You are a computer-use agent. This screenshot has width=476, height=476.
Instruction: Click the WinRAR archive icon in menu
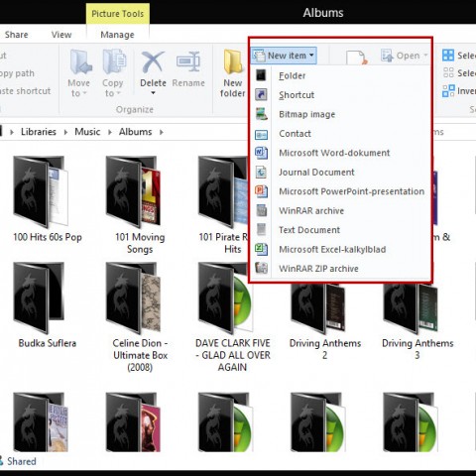261,210
